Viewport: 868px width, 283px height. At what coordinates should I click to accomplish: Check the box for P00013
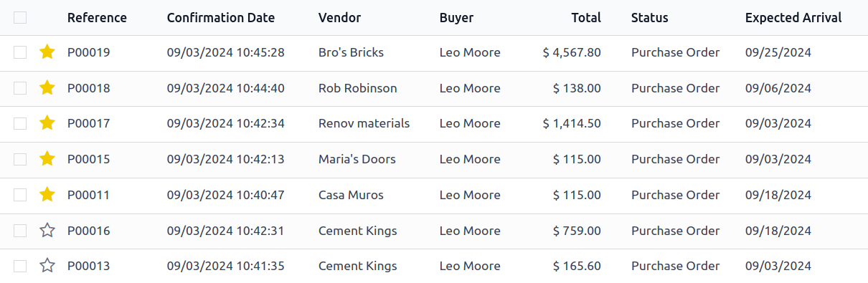(x=20, y=266)
